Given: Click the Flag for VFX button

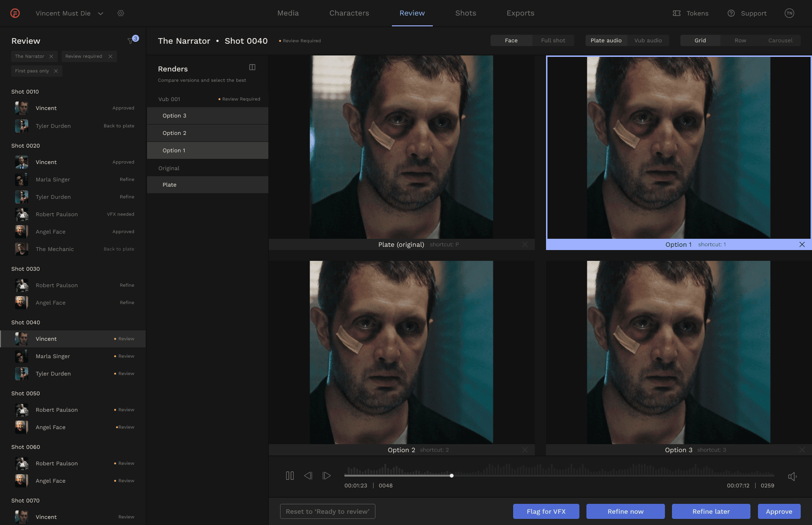Looking at the screenshot, I should click(546, 511).
